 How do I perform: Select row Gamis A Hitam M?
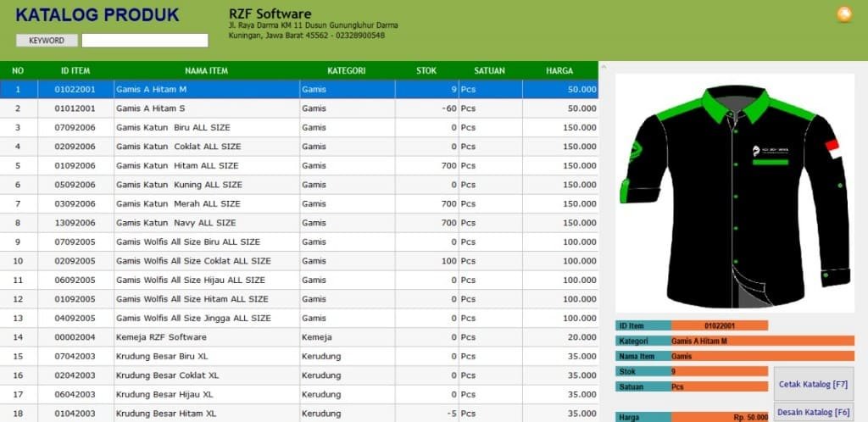299,89
